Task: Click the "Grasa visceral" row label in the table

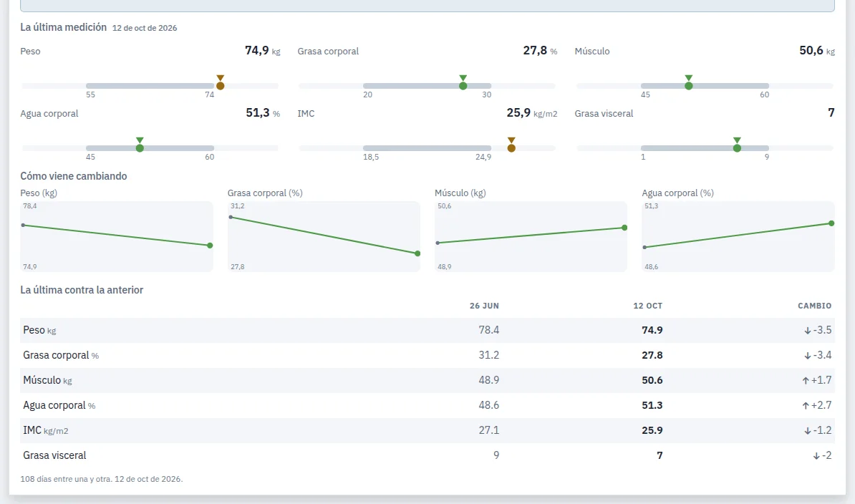Action: tap(54, 455)
